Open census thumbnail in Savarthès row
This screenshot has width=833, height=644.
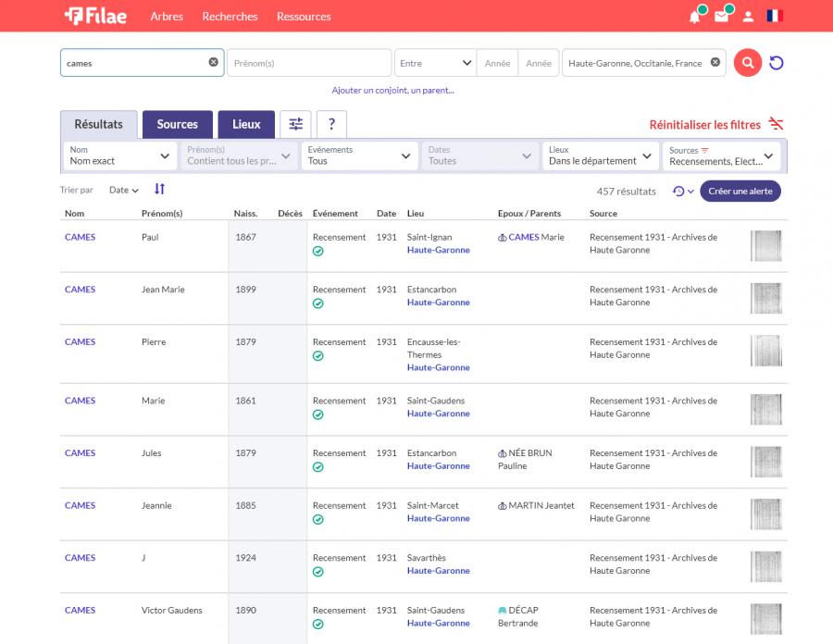click(765, 566)
